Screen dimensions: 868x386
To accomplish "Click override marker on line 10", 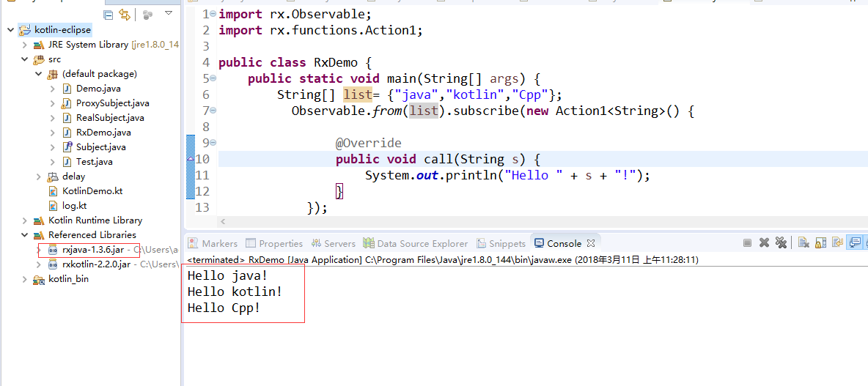I will tap(191, 159).
